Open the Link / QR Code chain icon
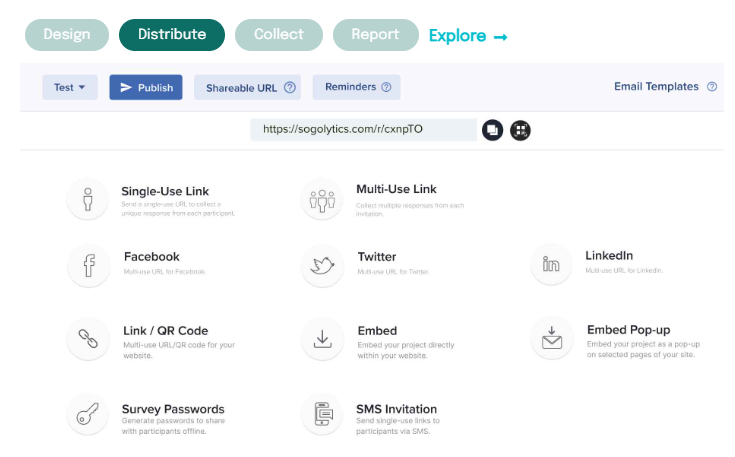The width and height of the screenshot is (735, 457). point(88,340)
